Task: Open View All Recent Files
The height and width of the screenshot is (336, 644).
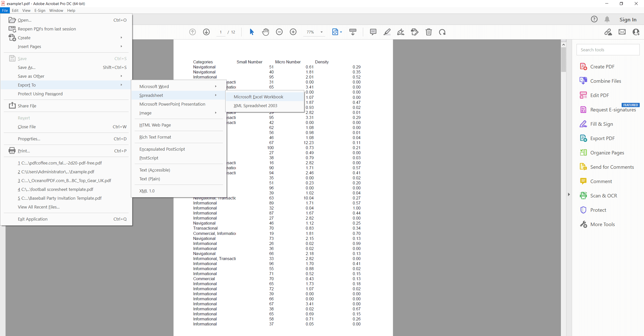Action: (x=39, y=207)
